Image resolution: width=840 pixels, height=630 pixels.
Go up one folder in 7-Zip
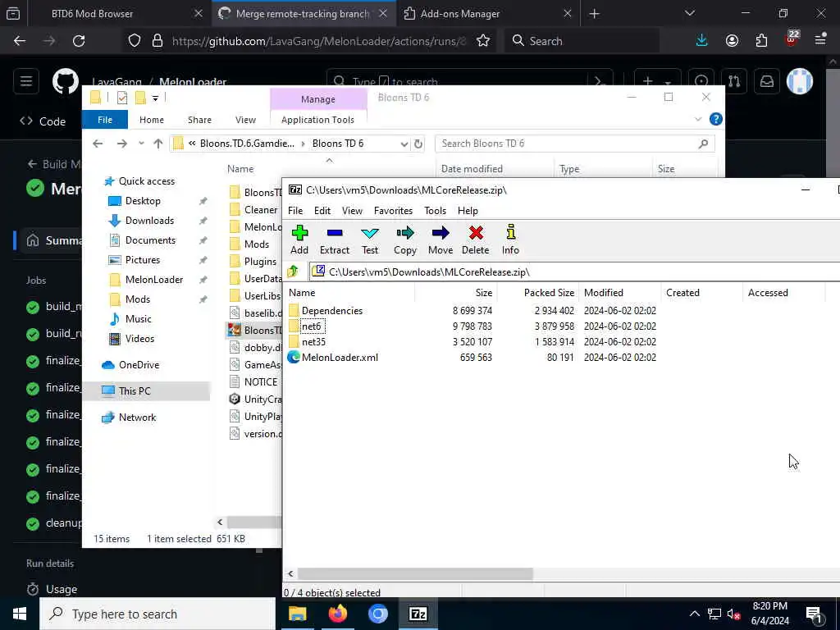tap(293, 272)
